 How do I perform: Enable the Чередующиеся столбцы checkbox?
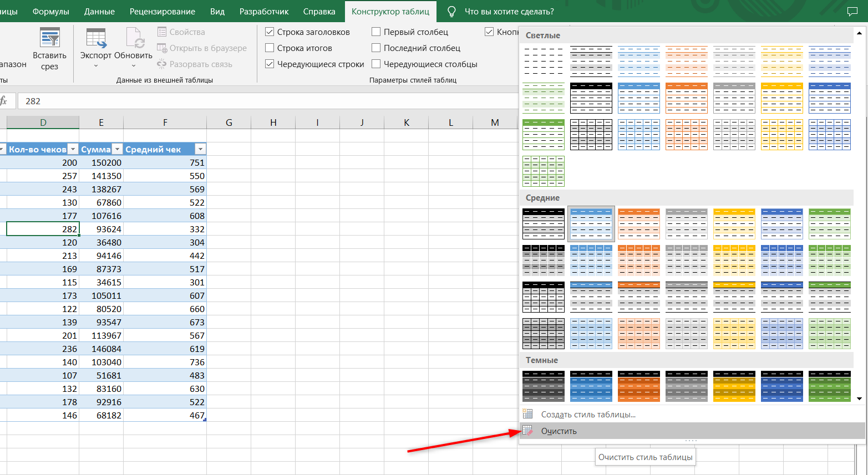coord(376,64)
